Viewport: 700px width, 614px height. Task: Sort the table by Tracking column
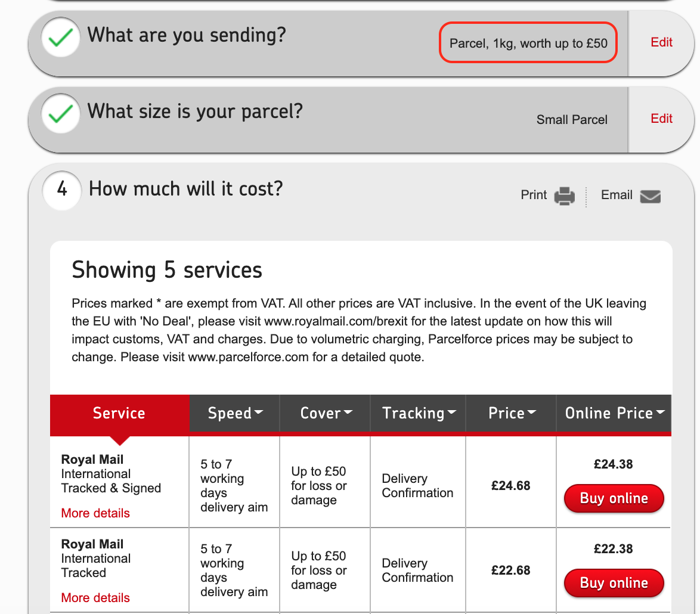click(x=419, y=413)
